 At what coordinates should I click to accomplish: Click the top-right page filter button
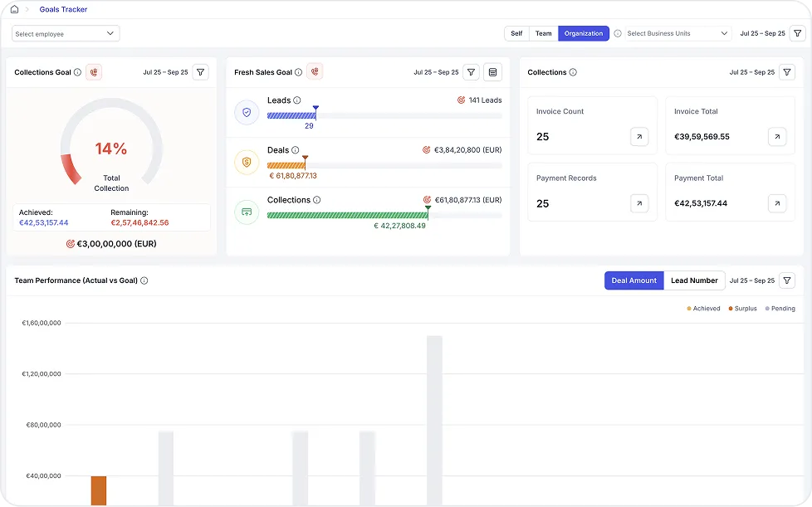click(x=797, y=33)
